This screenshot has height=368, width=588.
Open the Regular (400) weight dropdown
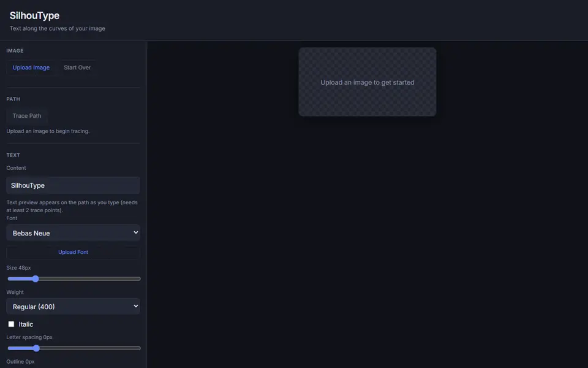coord(73,307)
